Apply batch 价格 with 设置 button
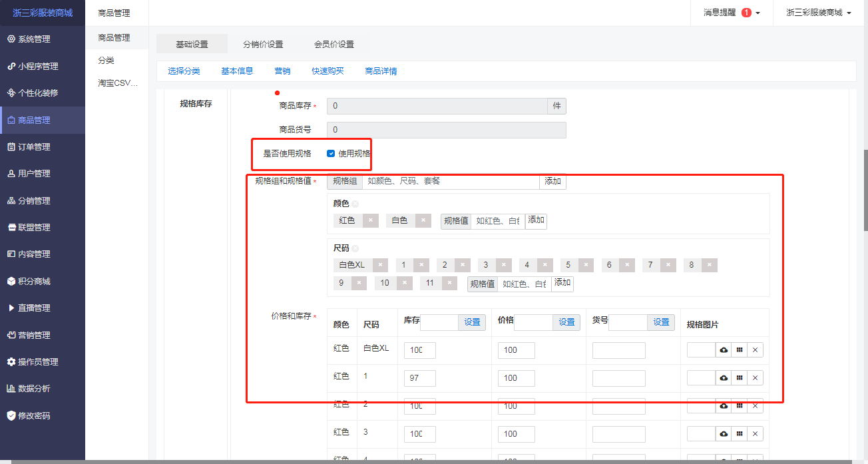 [566, 322]
